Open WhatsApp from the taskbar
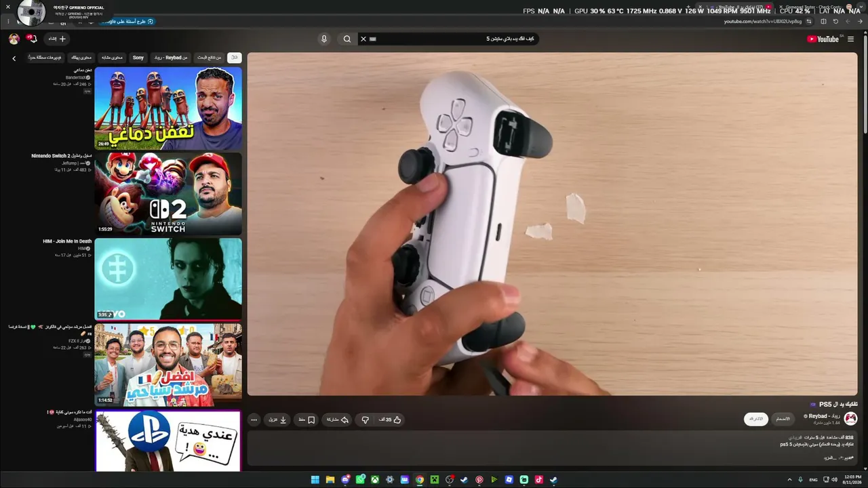 coord(360,480)
